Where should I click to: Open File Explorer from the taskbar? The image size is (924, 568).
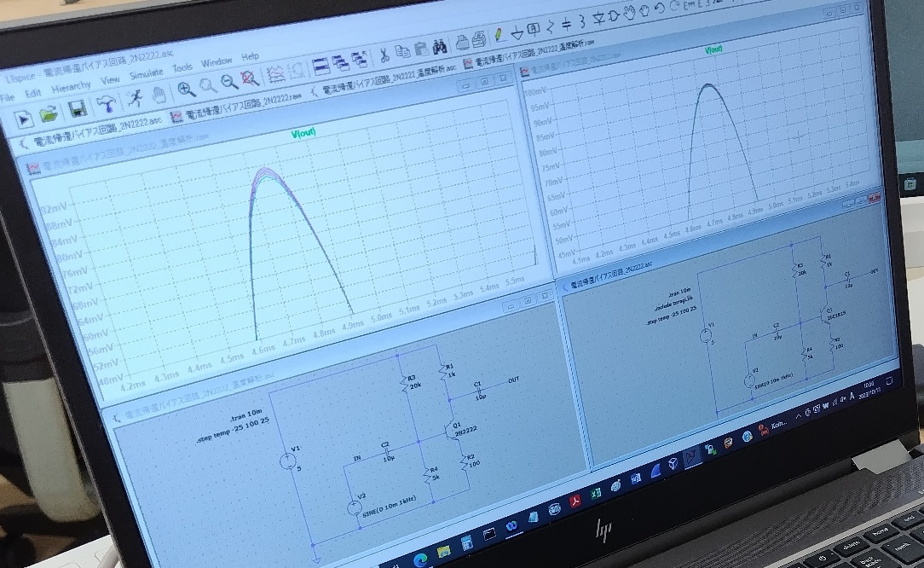(443, 553)
